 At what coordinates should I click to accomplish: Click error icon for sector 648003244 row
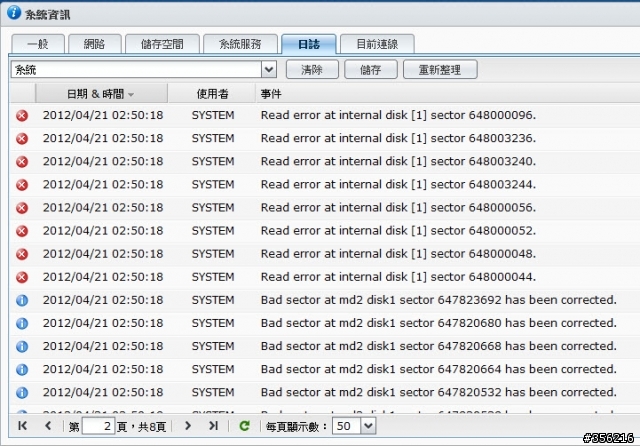point(22,185)
